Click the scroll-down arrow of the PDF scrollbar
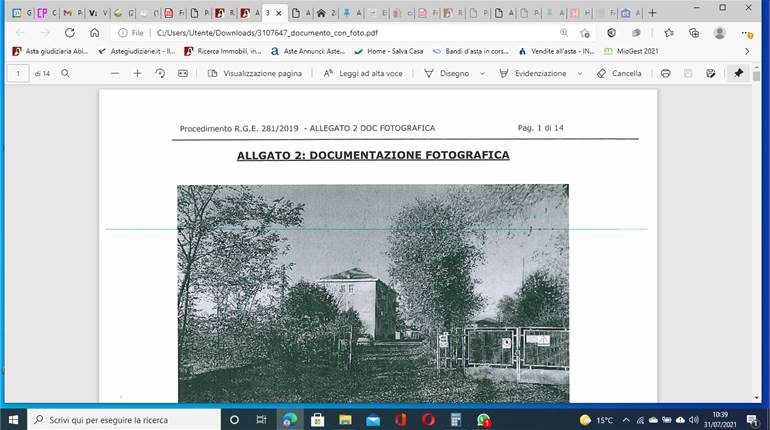This screenshot has width=770, height=430. [756, 398]
